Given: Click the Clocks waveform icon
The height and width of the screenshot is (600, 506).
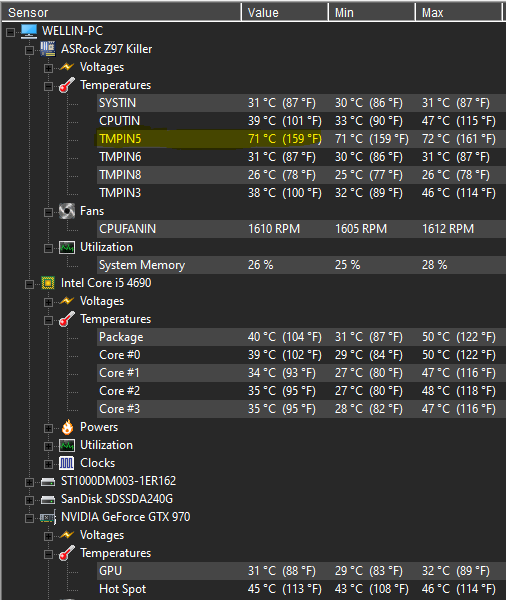Looking at the screenshot, I should (67, 463).
